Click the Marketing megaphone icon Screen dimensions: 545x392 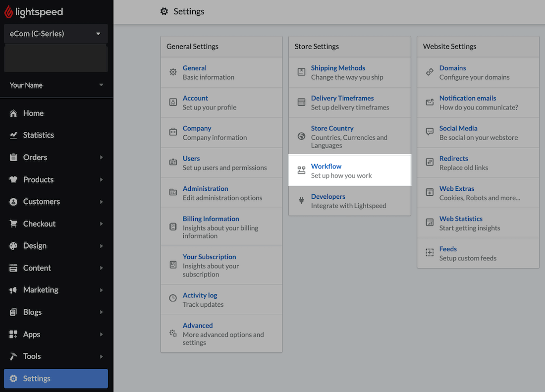pos(13,289)
